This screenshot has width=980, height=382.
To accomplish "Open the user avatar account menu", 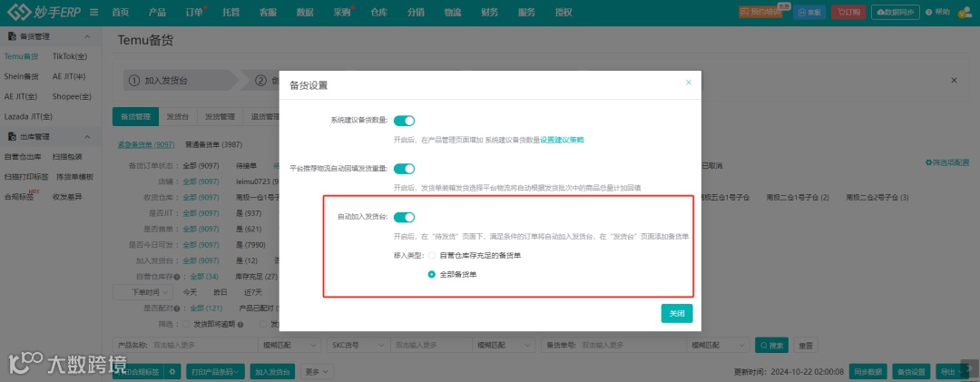I will [x=966, y=12].
